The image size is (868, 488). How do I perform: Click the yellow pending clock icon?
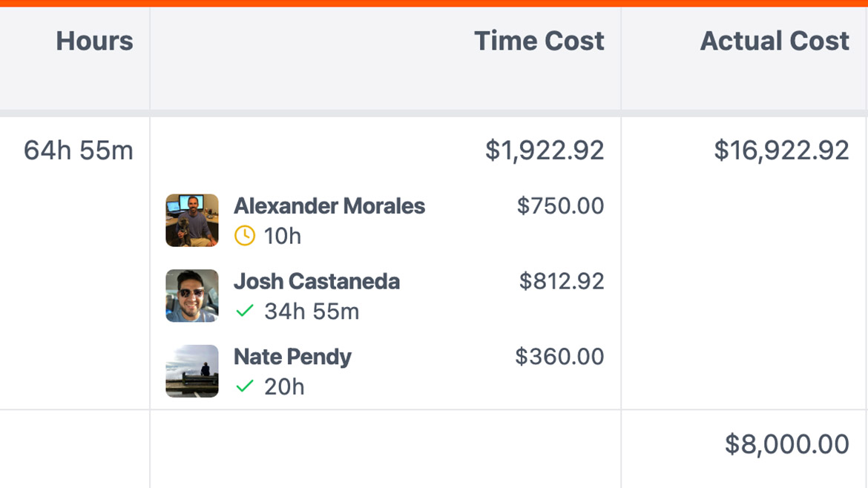point(244,236)
